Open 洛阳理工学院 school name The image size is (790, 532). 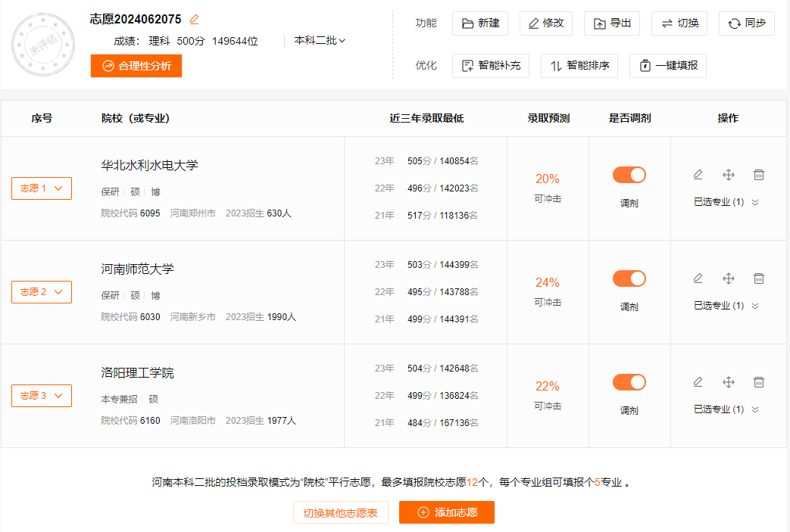138,372
